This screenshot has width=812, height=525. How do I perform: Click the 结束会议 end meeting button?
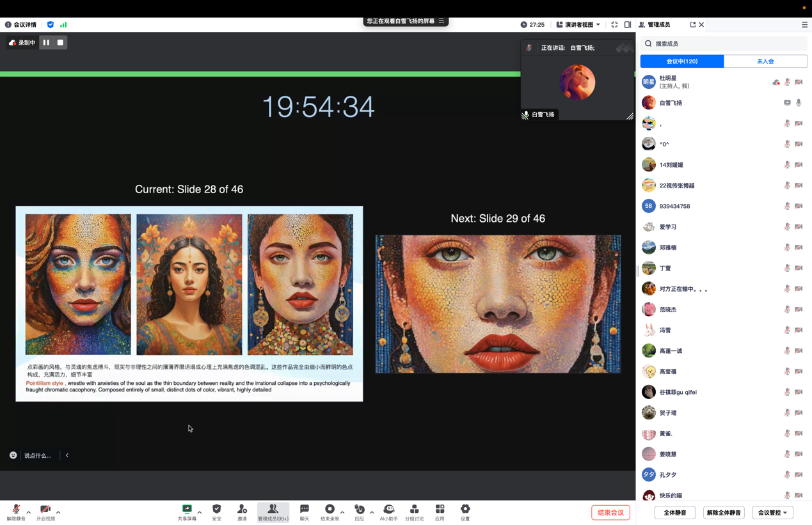point(610,513)
